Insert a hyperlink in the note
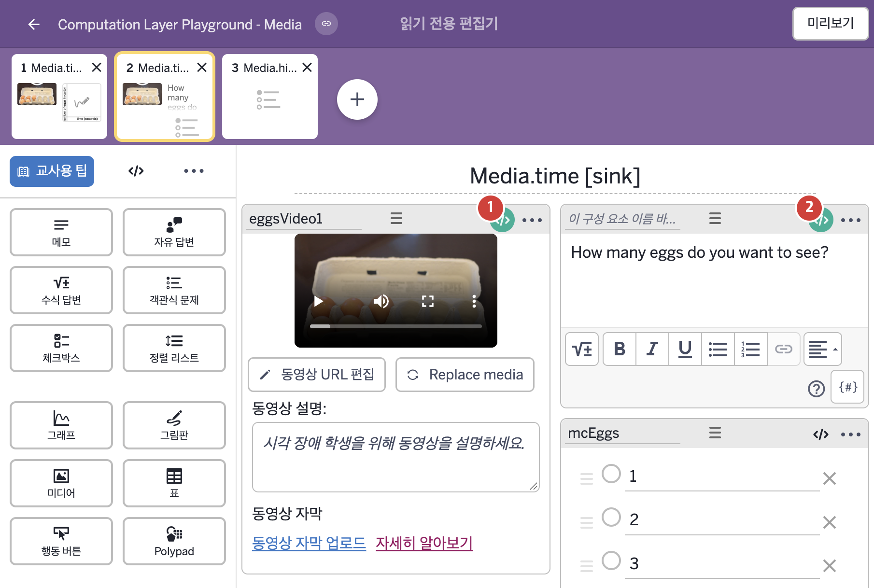Image resolution: width=874 pixels, height=588 pixels. [x=784, y=349]
